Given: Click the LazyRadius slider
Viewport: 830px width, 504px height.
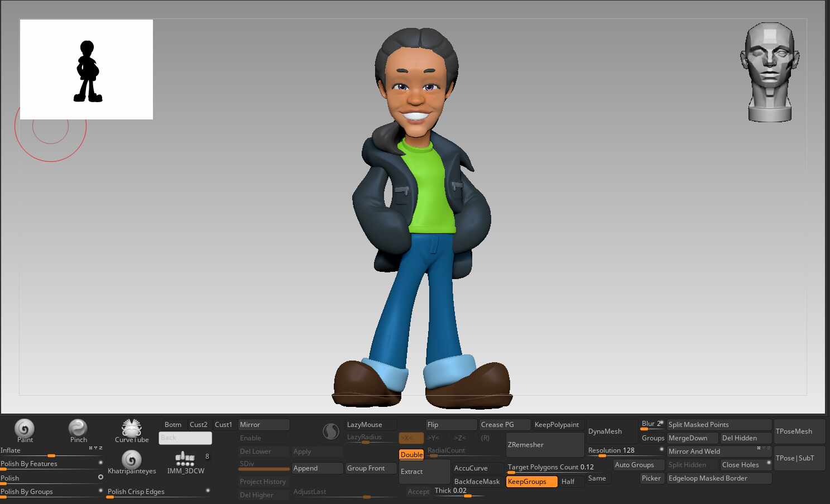Looking at the screenshot, I should [x=371, y=438].
